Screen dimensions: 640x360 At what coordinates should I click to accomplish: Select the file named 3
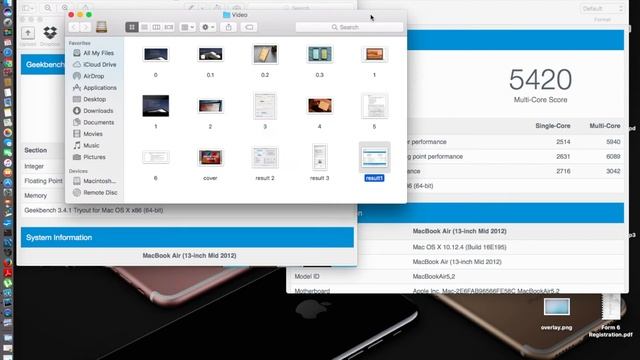[x=265, y=106]
